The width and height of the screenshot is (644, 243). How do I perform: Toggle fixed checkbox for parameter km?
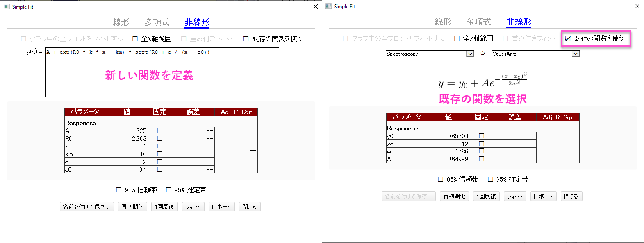pyautogui.click(x=160, y=154)
